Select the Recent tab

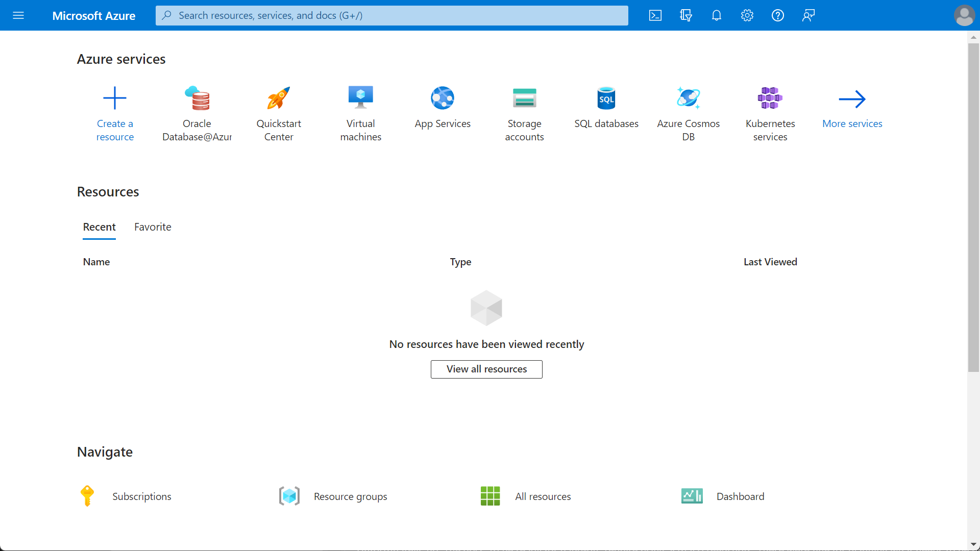(x=99, y=227)
